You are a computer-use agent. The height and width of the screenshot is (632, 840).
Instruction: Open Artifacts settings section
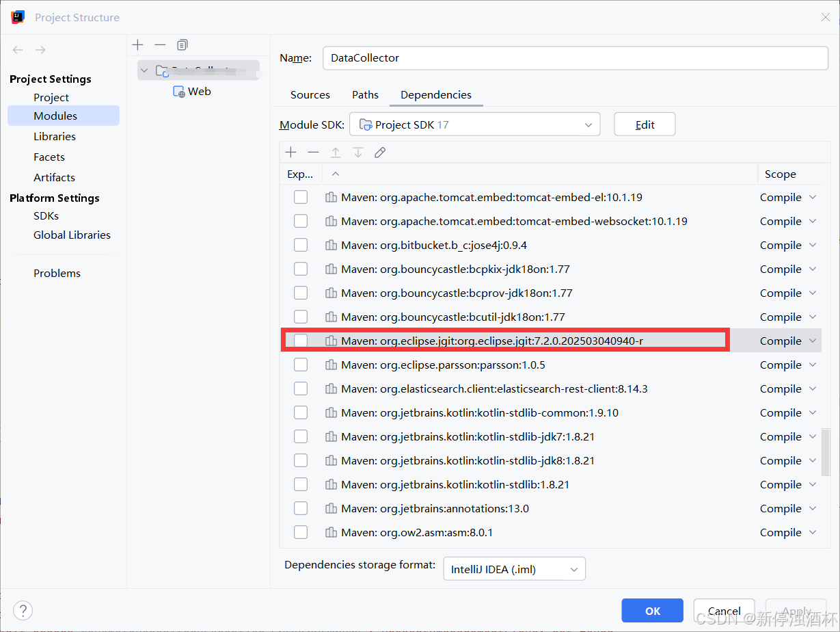coord(54,177)
